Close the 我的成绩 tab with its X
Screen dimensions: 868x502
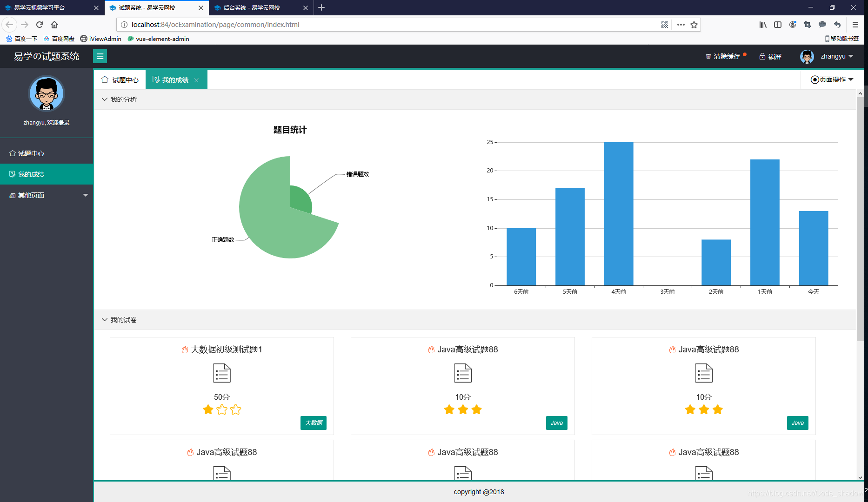pyautogui.click(x=197, y=80)
